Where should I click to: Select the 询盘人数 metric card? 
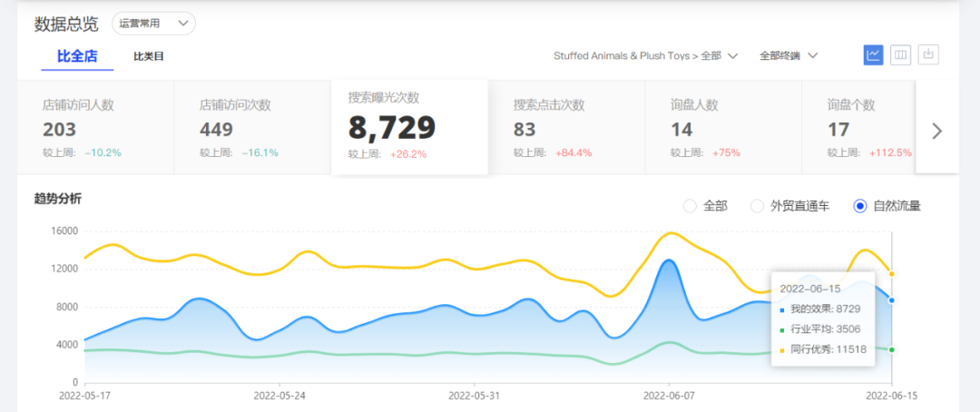pos(723,127)
